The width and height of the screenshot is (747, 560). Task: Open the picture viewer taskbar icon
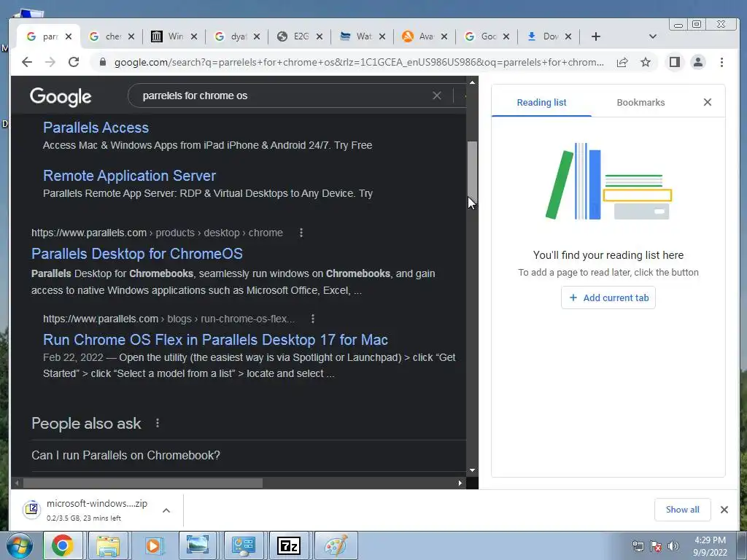pos(197,545)
